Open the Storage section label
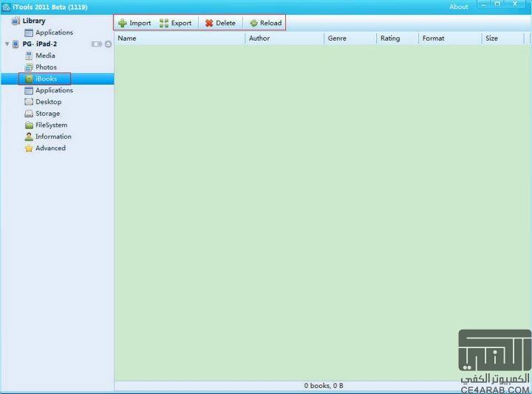Viewport: 532px width, 394px height. [x=48, y=114]
